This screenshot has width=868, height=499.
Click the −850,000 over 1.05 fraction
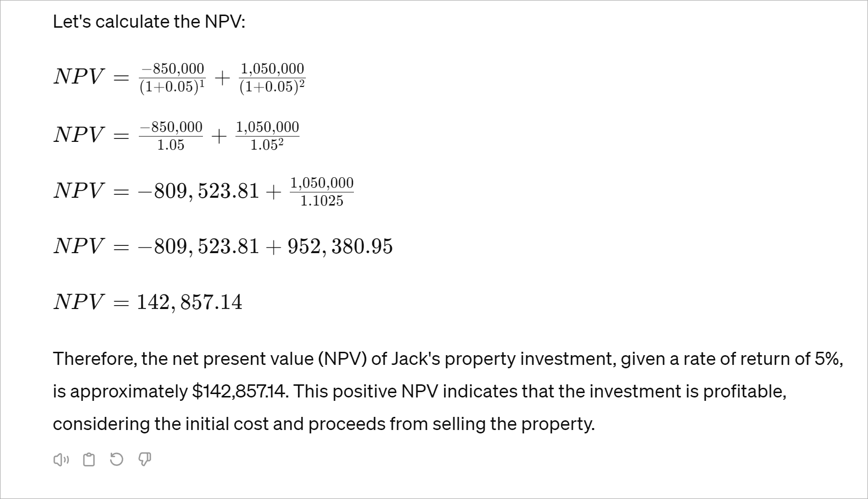tap(171, 136)
